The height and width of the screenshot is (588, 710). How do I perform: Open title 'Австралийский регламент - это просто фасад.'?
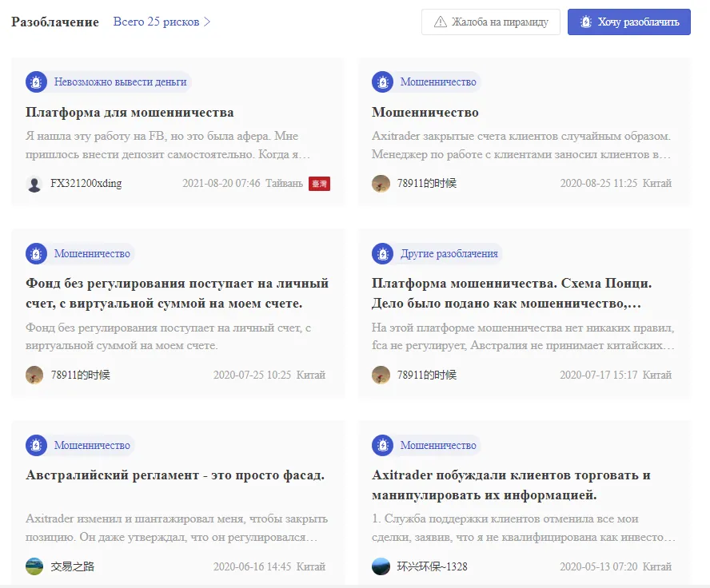click(175, 475)
